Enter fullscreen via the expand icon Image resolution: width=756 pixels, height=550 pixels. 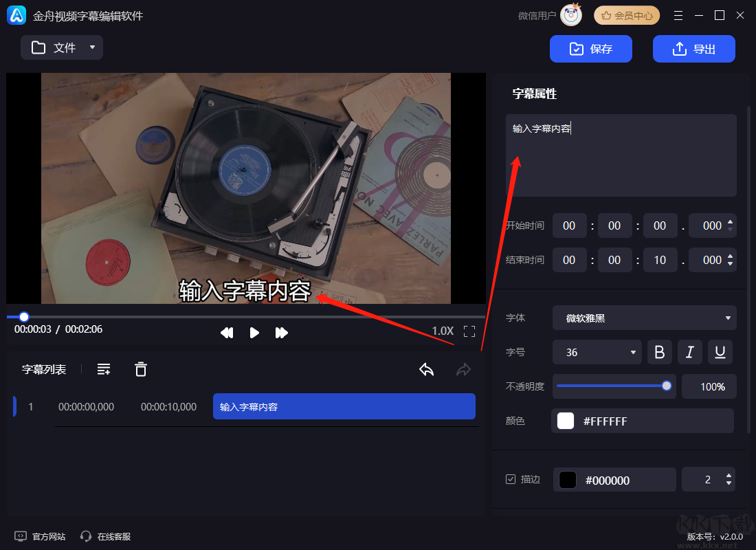click(469, 331)
